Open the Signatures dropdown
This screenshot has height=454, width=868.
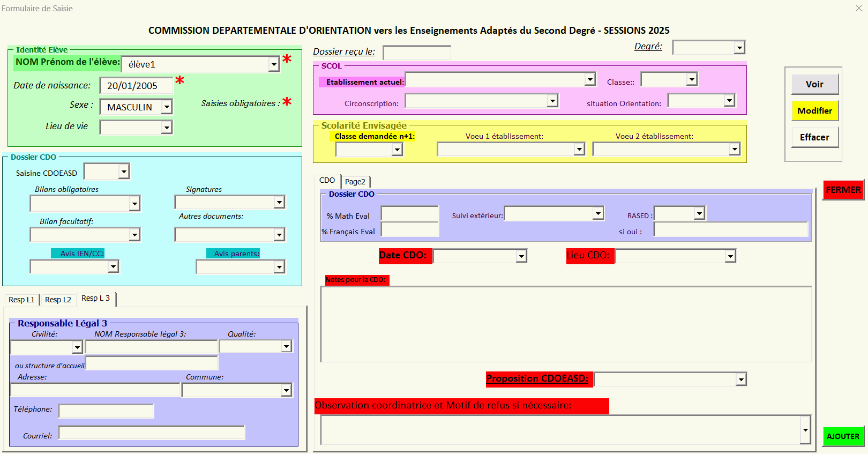pyautogui.click(x=279, y=202)
